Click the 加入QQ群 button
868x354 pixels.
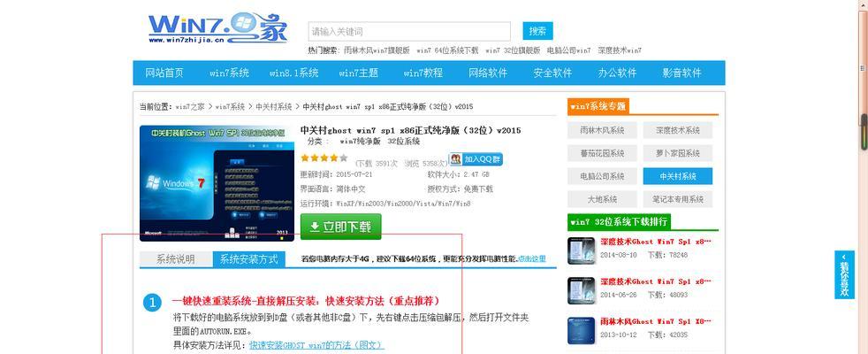pyautogui.click(x=476, y=159)
